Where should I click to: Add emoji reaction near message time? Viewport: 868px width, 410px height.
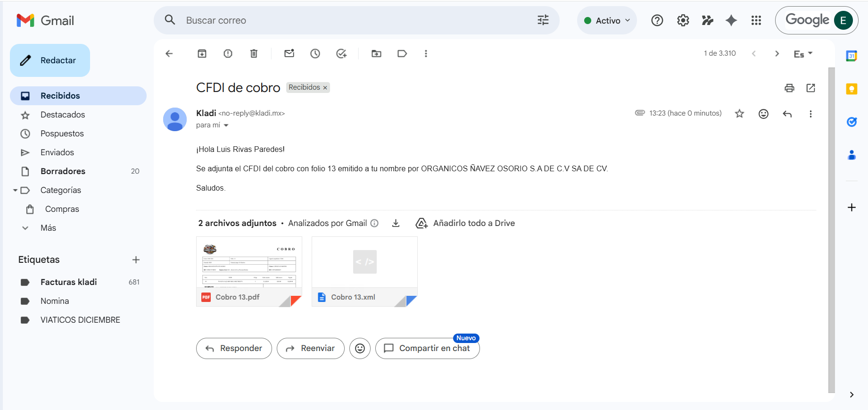point(763,114)
